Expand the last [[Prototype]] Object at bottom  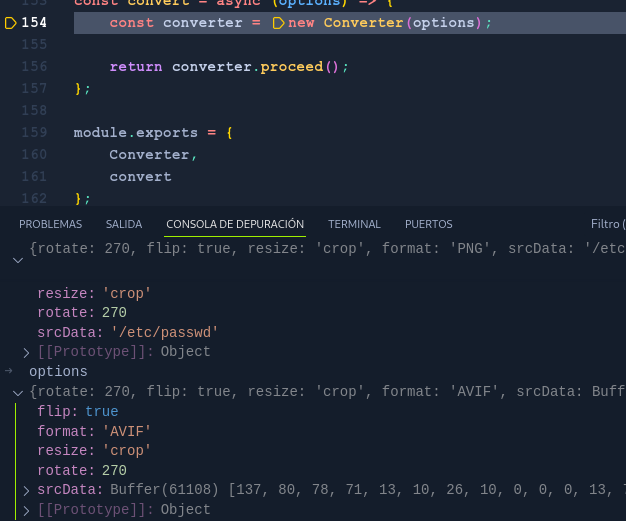pos(27,510)
